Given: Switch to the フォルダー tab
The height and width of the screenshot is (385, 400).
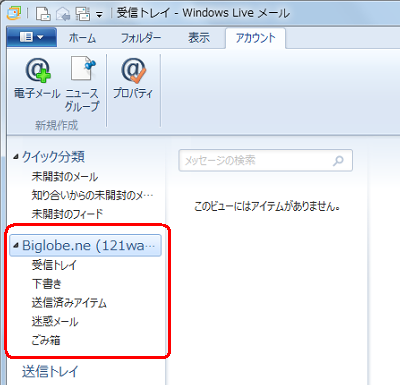Looking at the screenshot, I should tap(141, 38).
